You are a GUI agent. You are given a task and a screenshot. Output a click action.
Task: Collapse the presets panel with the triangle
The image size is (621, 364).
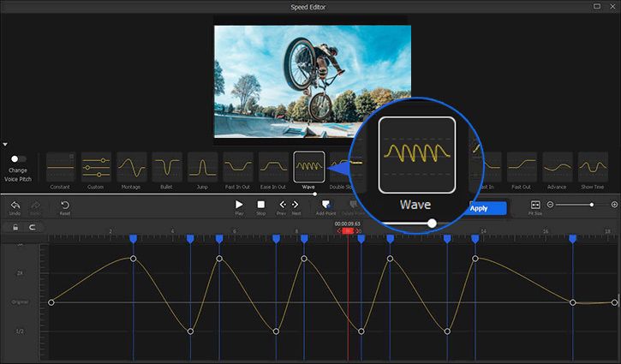[x=5, y=145]
